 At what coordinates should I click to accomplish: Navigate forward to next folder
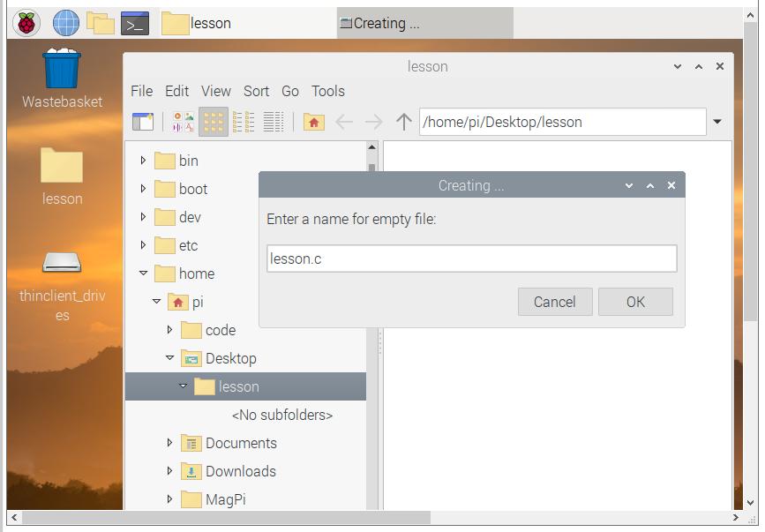click(x=374, y=122)
